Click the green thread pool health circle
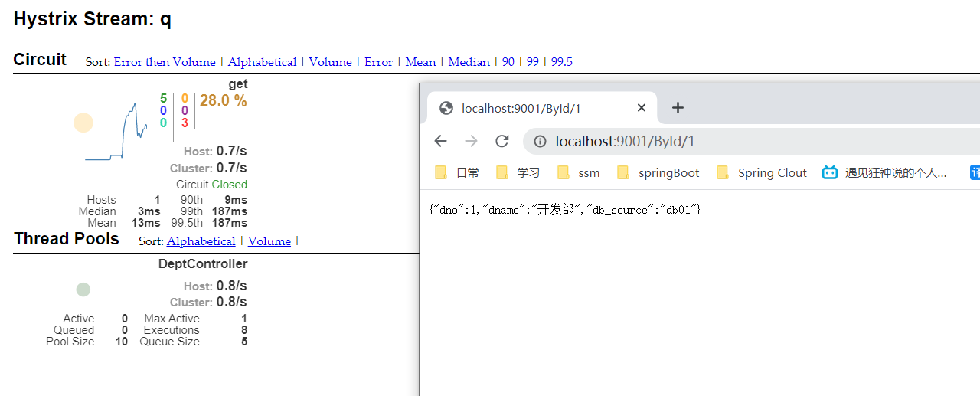 point(83,290)
